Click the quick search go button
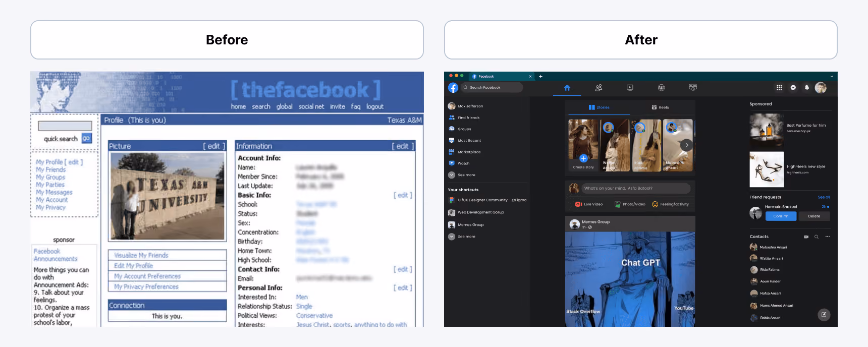This screenshot has height=347, width=868. pyautogui.click(x=86, y=138)
